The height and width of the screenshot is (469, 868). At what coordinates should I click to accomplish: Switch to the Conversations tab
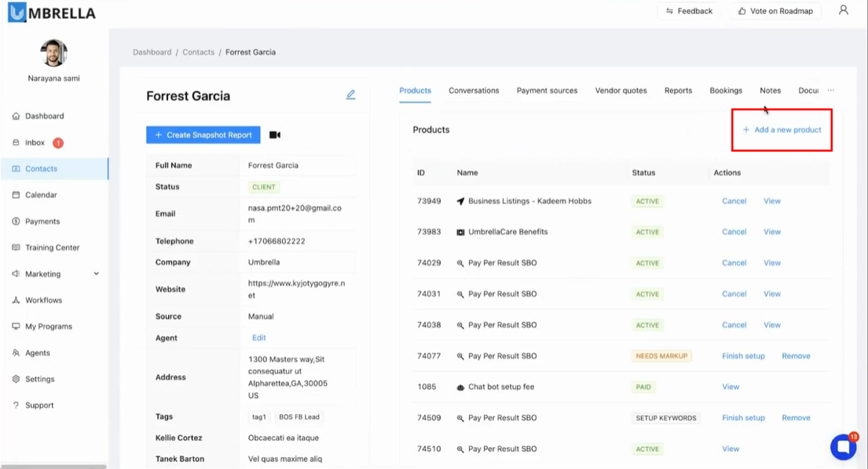474,90
